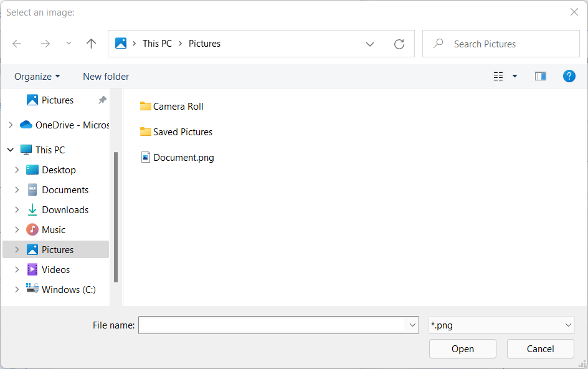Expand the address bar history dropdown
588x369 pixels.
coord(370,44)
